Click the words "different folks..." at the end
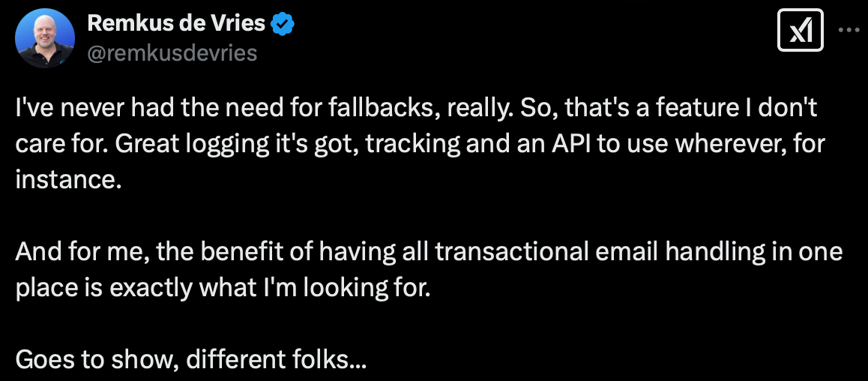The image size is (868, 381). coord(277,360)
